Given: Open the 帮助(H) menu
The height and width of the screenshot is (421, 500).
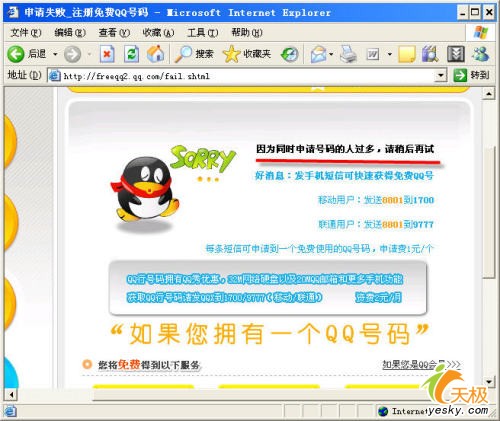Looking at the screenshot, I should [247, 32].
